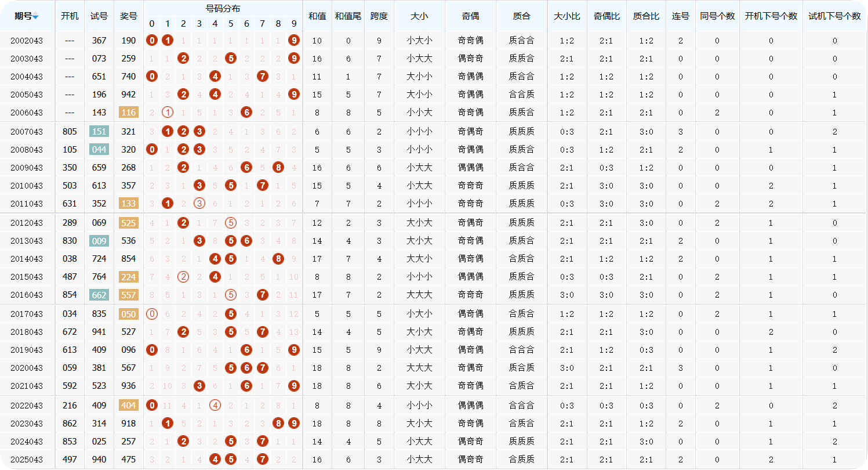868x470 pixels.
Task: Click the 大小 column header
Action: (419, 16)
